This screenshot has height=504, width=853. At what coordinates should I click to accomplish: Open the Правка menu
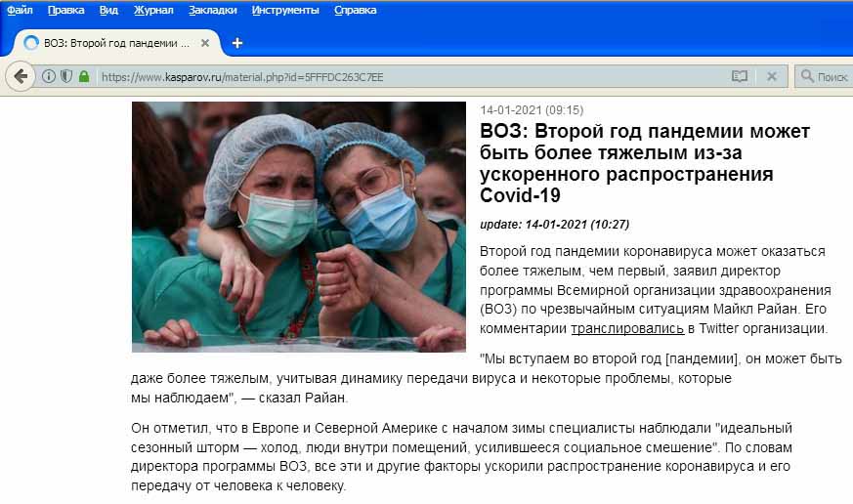(65, 10)
